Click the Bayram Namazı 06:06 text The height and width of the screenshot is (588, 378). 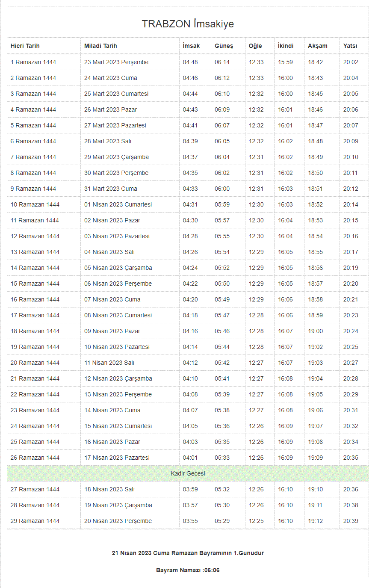pos(188,570)
